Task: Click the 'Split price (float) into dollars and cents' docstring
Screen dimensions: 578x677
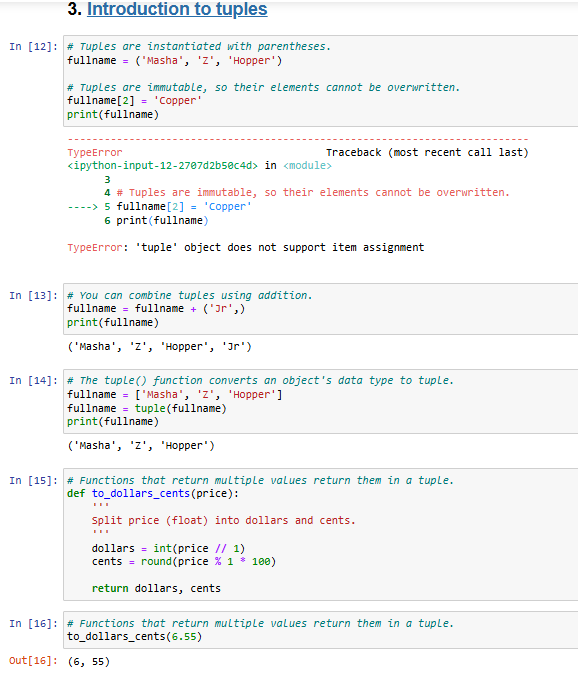Action: 224,521
